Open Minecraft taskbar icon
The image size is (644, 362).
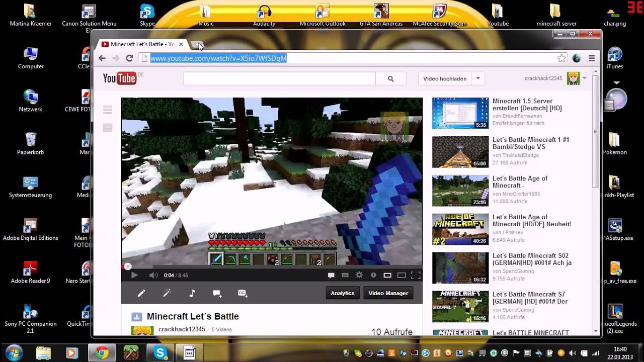(132, 353)
